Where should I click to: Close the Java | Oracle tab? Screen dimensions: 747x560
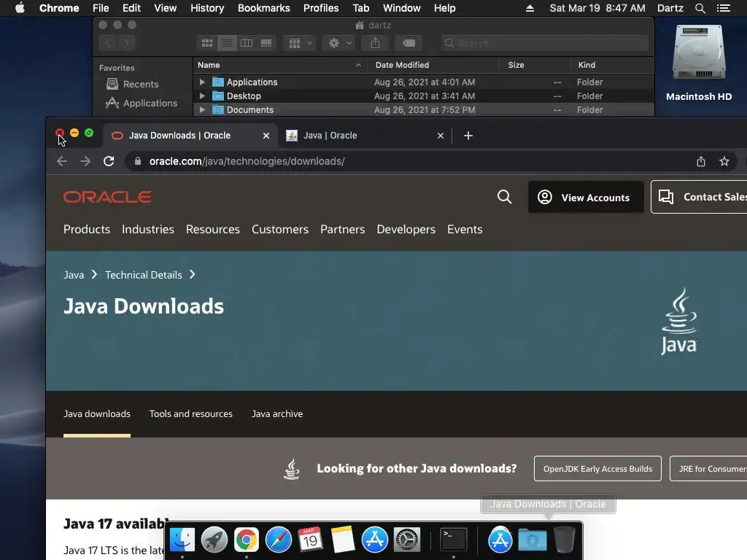[441, 136]
